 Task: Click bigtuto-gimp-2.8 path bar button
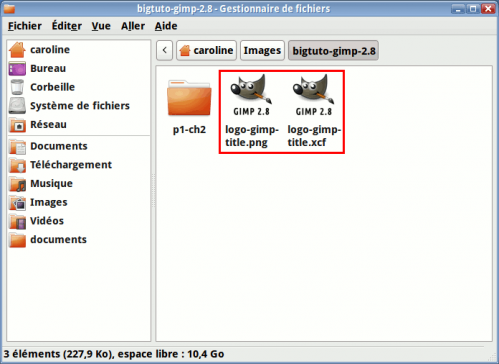333,50
